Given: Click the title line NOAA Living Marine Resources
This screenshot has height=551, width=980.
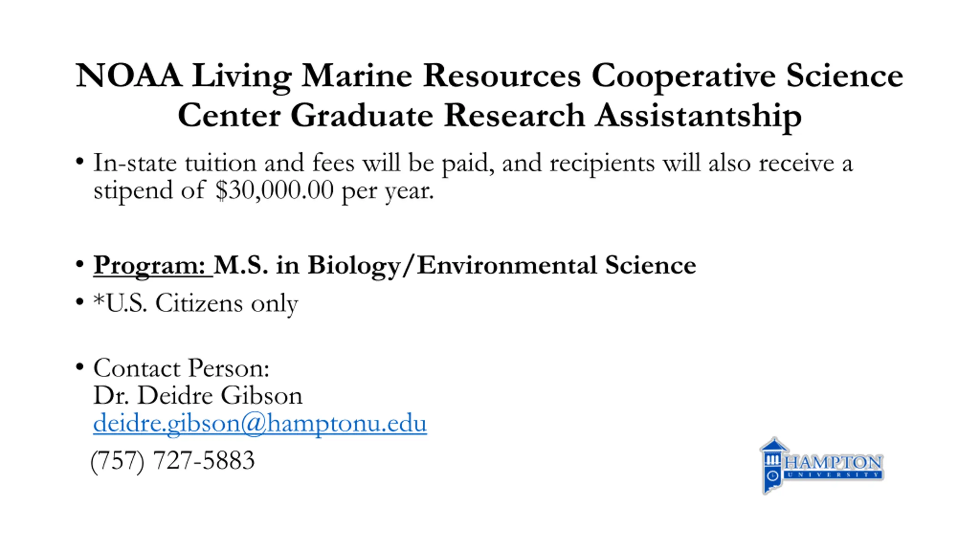Looking at the screenshot, I should coord(490,77).
